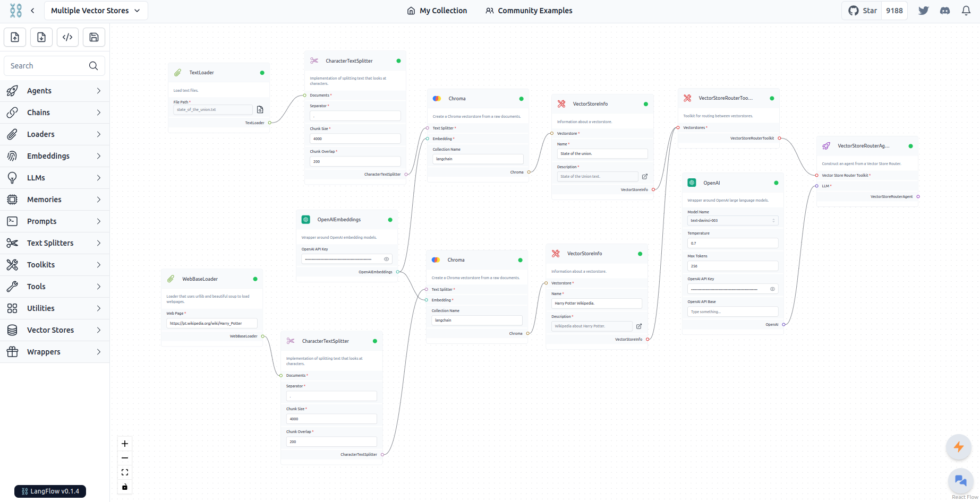Click the TextLoader File Path field
Viewport: 980px width, 502px height.
tap(213, 110)
